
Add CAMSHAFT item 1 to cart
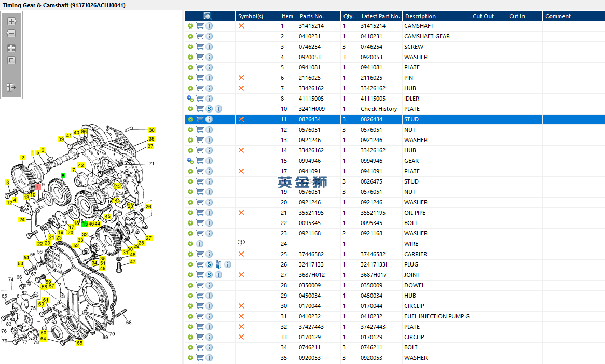point(200,26)
